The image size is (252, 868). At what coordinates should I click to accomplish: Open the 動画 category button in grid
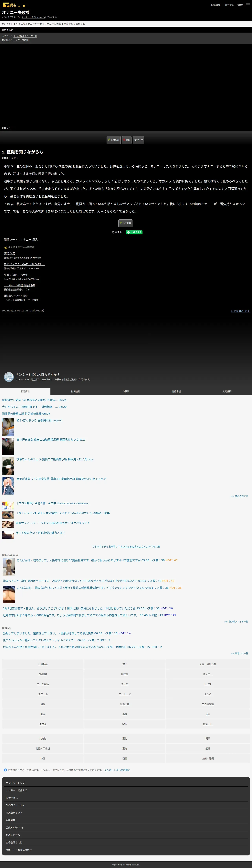43,714
